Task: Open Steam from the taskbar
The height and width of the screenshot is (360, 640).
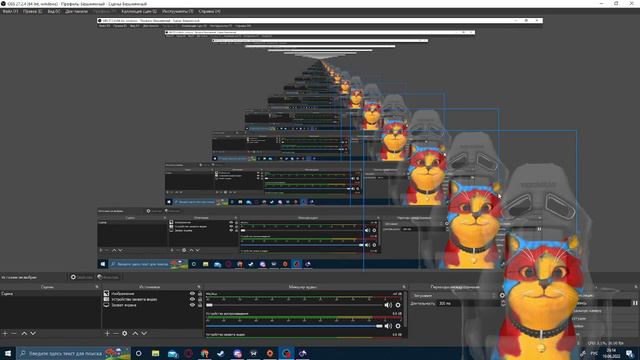Action: 221,353
